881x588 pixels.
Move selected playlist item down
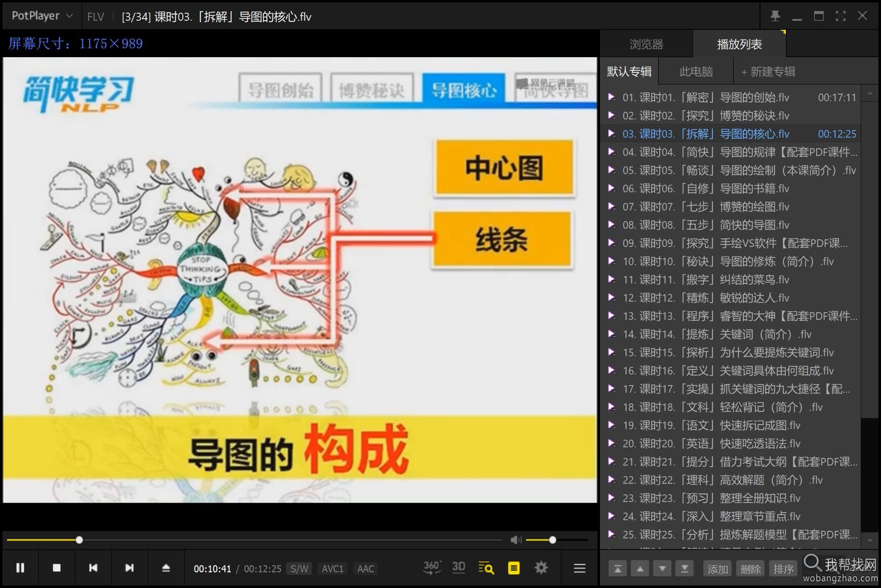coord(662,569)
